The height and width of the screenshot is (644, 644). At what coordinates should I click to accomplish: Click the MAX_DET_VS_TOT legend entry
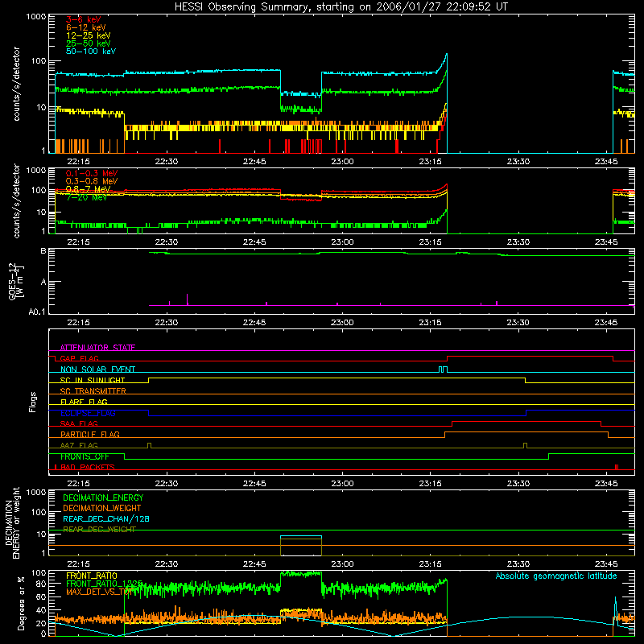pyautogui.click(x=98, y=592)
